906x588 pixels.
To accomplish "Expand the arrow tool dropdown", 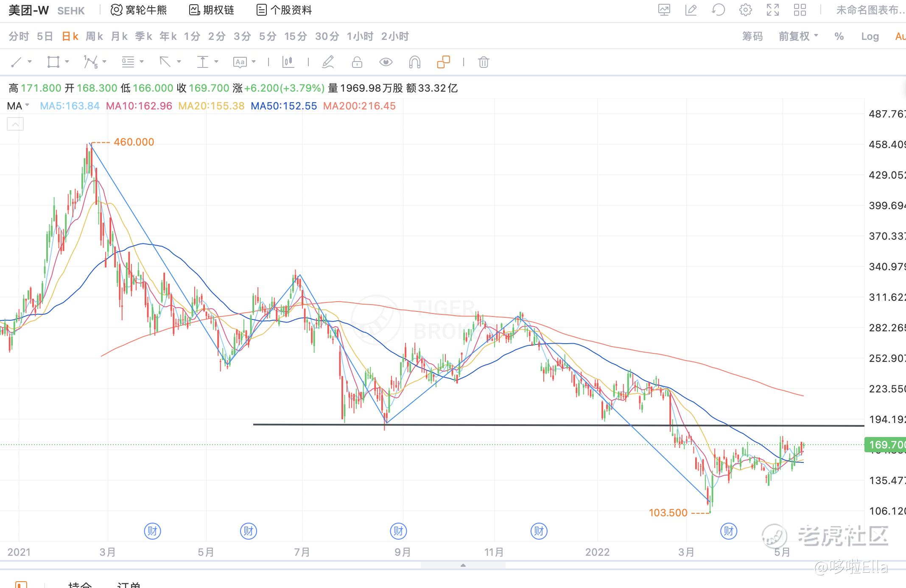I will [x=179, y=62].
